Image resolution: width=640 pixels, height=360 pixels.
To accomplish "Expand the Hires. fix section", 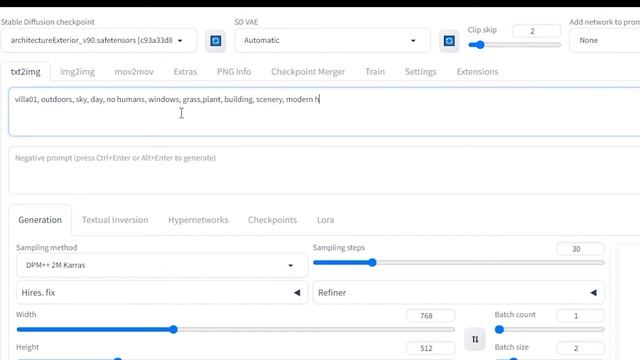I will click(x=162, y=293).
